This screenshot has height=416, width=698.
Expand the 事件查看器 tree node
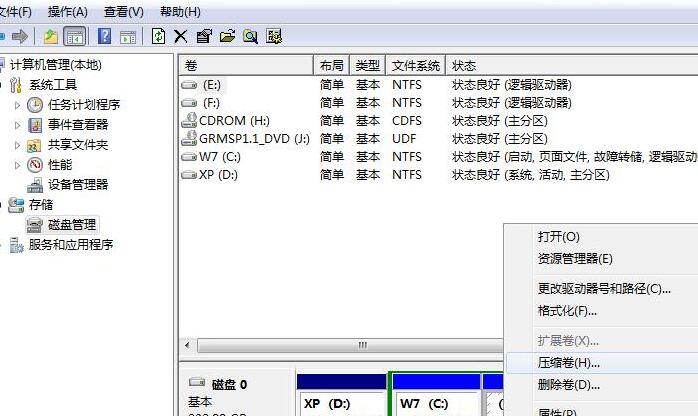[x=17, y=125]
